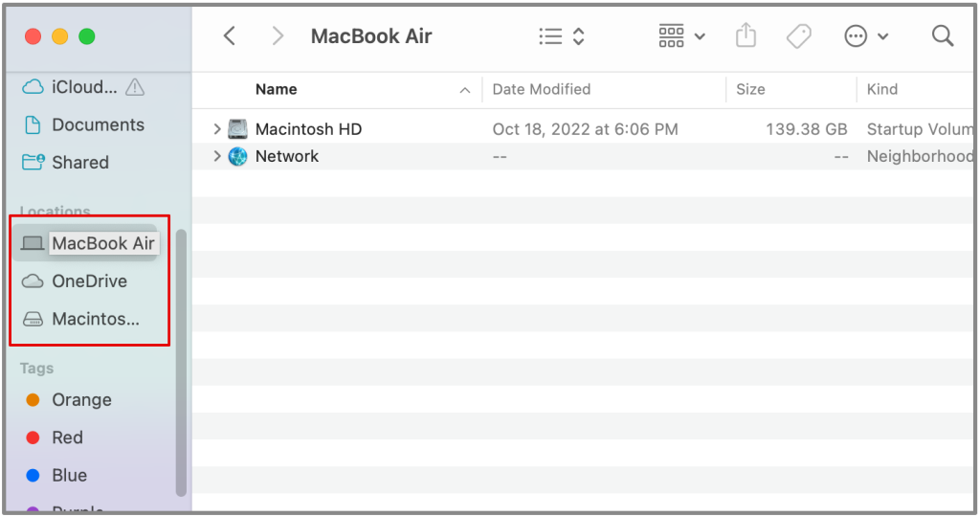This screenshot has height=517, width=980.
Task: Click the 139.38 GB size value
Action: (807, 129)
